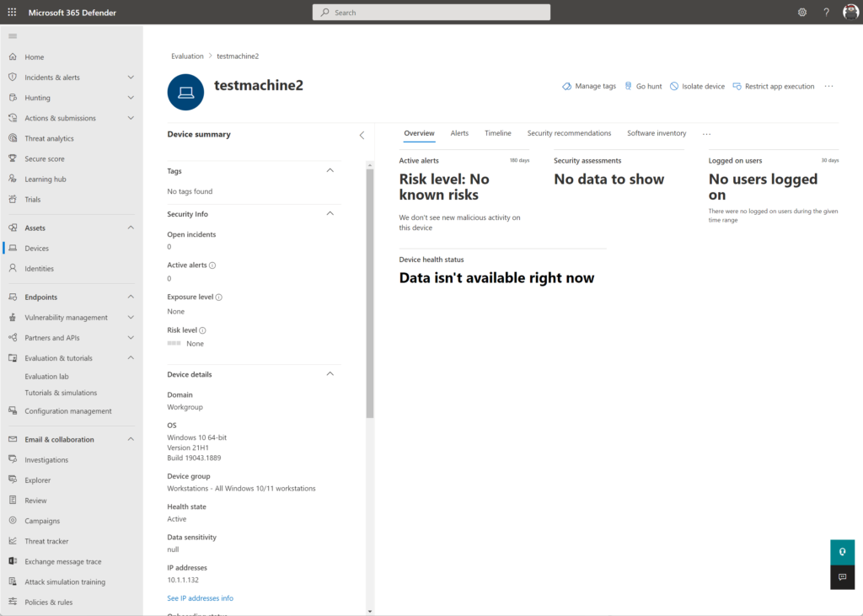This screenshot has width=863, height=616.
Task: Open the teal feedback headset button
Action: coord(842,552)
